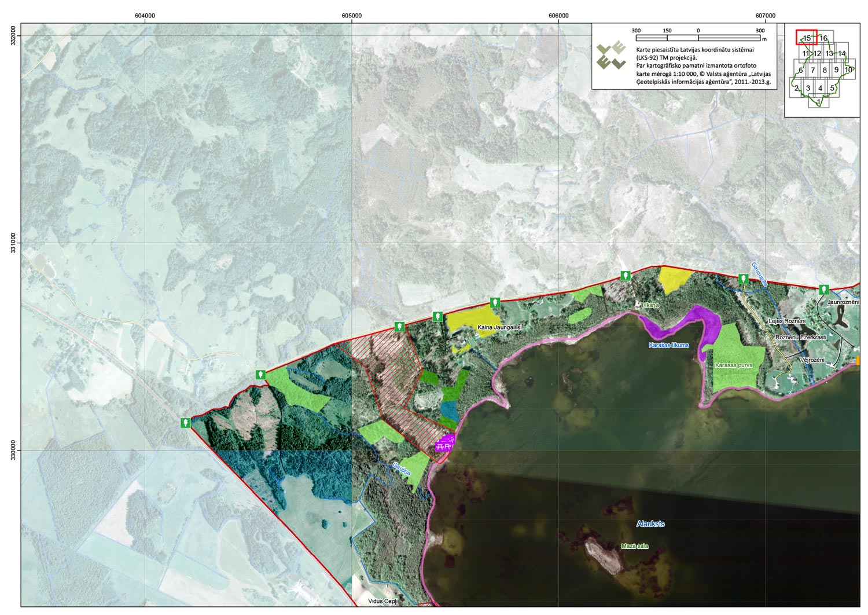Click the scale bar in legend
The height and width of the screenshot is (615, 868).
coord(698,38)
